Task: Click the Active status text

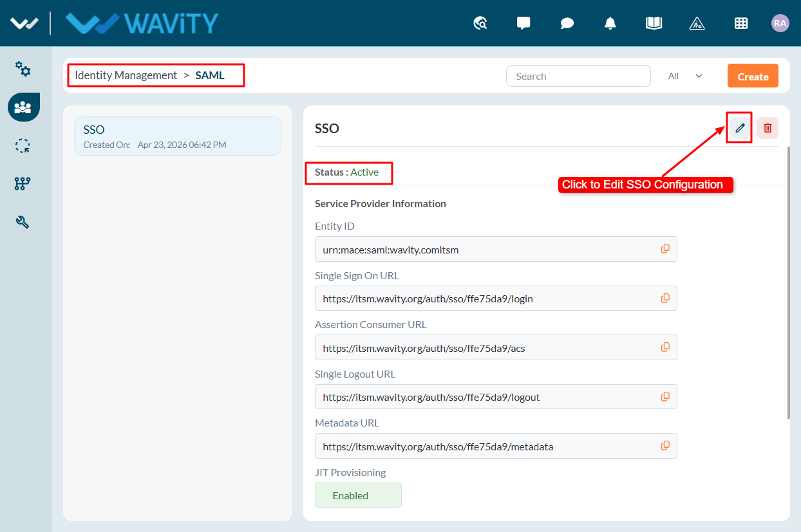Action: [x=364, y=172]
